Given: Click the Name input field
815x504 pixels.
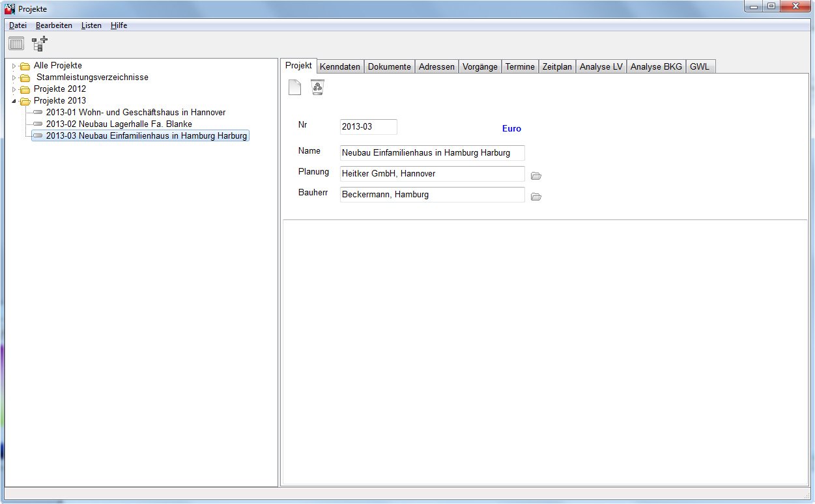Looking at the screenshot, I should pos(432,153).
